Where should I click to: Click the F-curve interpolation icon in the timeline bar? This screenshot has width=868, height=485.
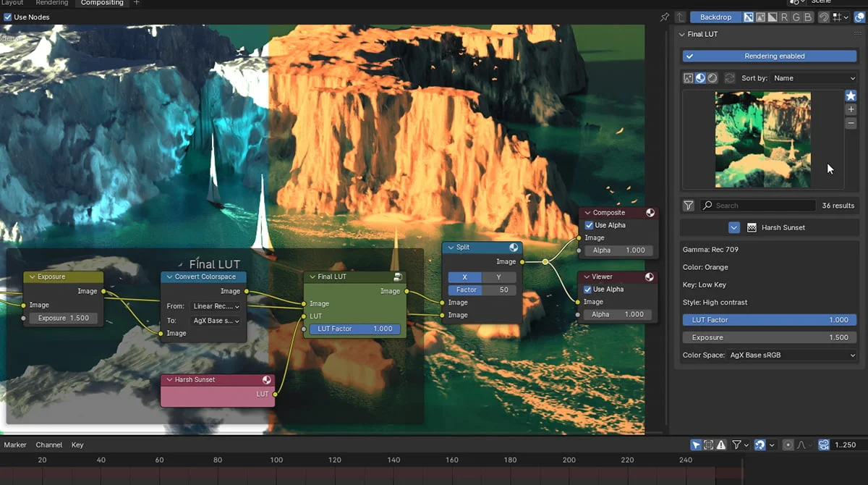801,444
